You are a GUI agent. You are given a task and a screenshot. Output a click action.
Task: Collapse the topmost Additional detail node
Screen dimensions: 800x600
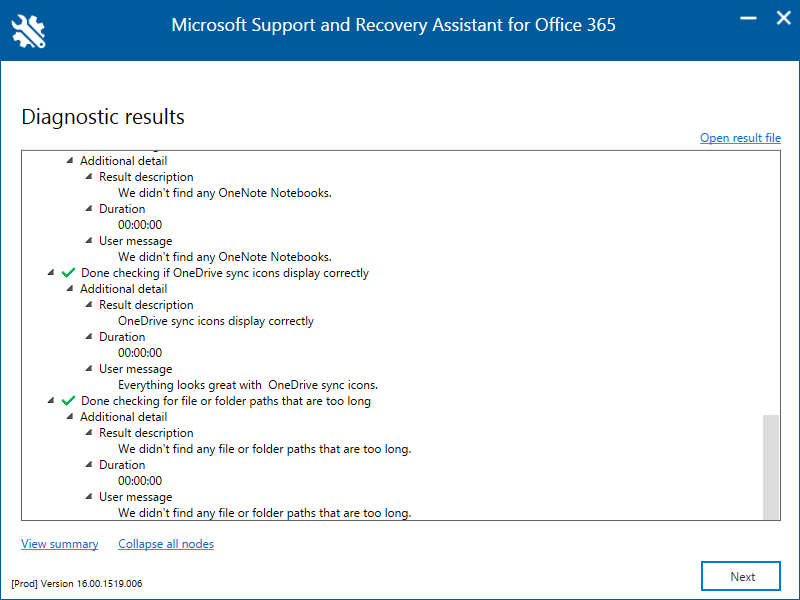click(70, 161)
